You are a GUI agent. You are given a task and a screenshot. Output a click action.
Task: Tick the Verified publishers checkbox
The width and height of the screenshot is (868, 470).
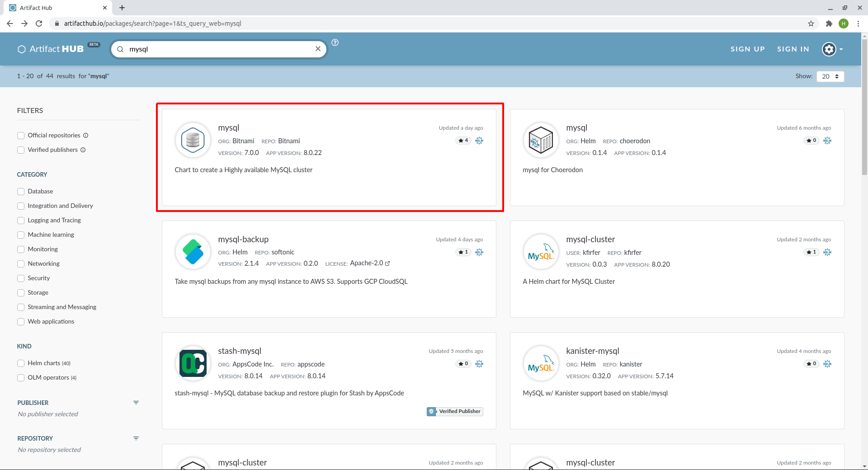point(21,150)
